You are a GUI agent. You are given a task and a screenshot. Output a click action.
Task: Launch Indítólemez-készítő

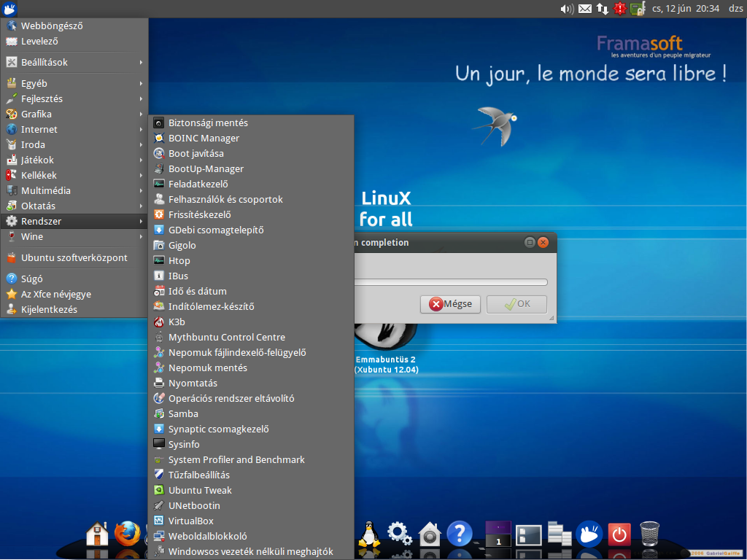pos(251,306)
